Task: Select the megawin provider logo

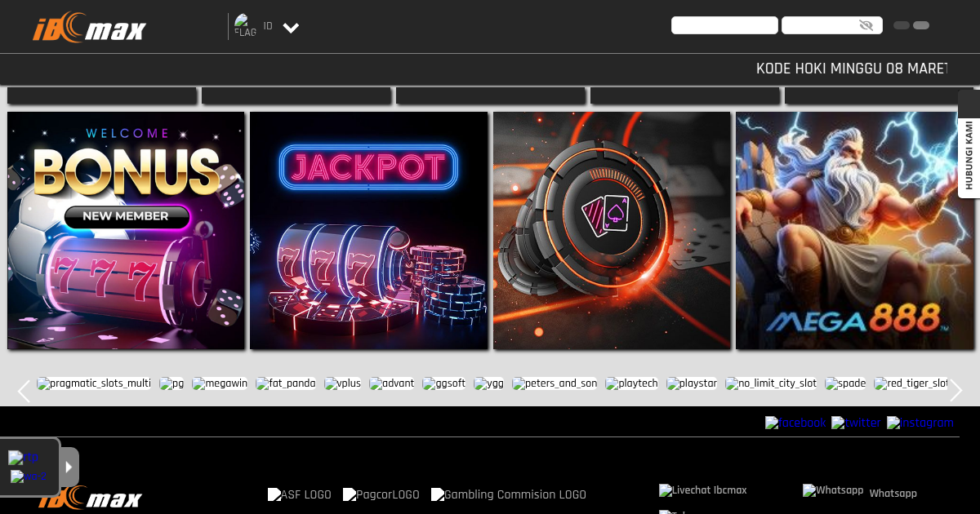Action: click(x=220, y=383)
